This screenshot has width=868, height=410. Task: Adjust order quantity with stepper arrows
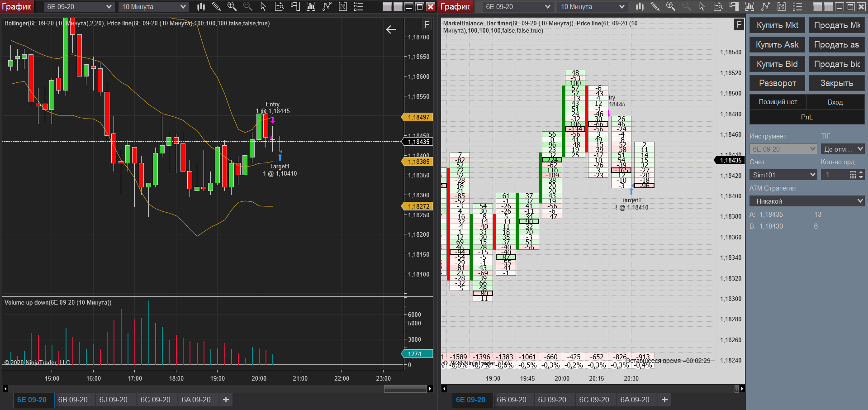click(861, 175)
